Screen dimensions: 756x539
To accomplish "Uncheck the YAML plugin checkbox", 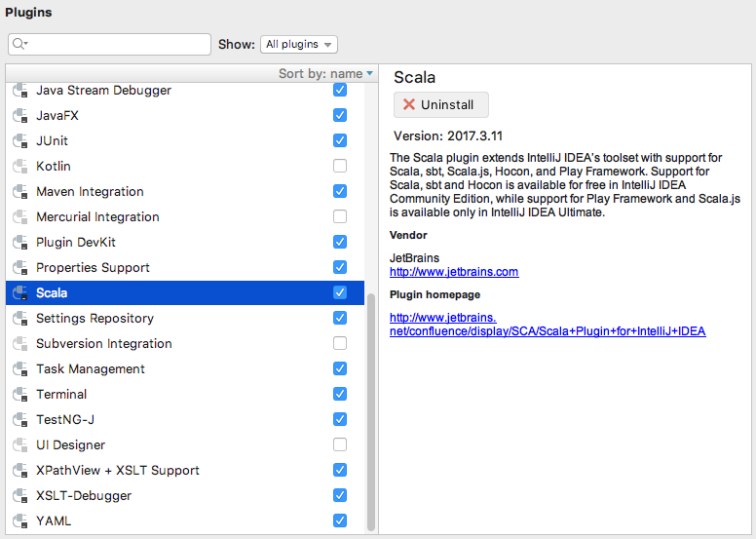I will click(x=340, y=520).
